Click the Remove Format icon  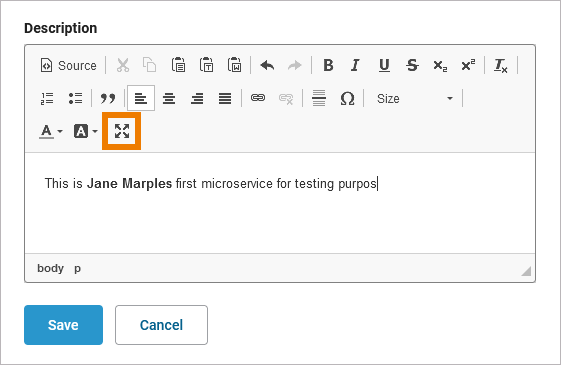click(x=501, y=65)
